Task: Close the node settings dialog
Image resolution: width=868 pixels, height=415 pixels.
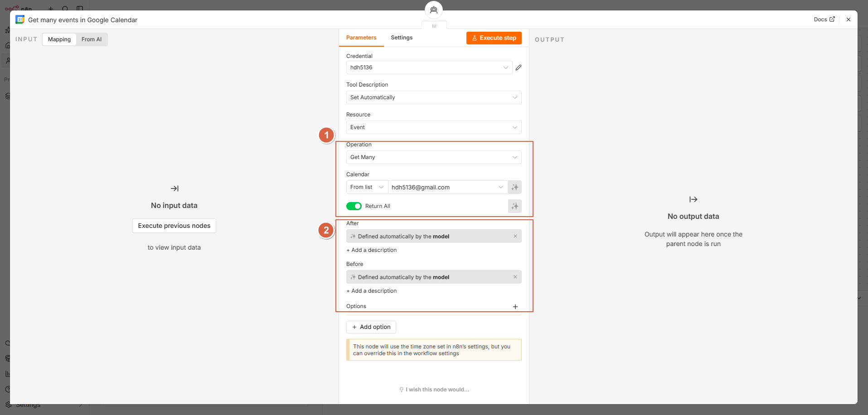Action: coord(849,19)
